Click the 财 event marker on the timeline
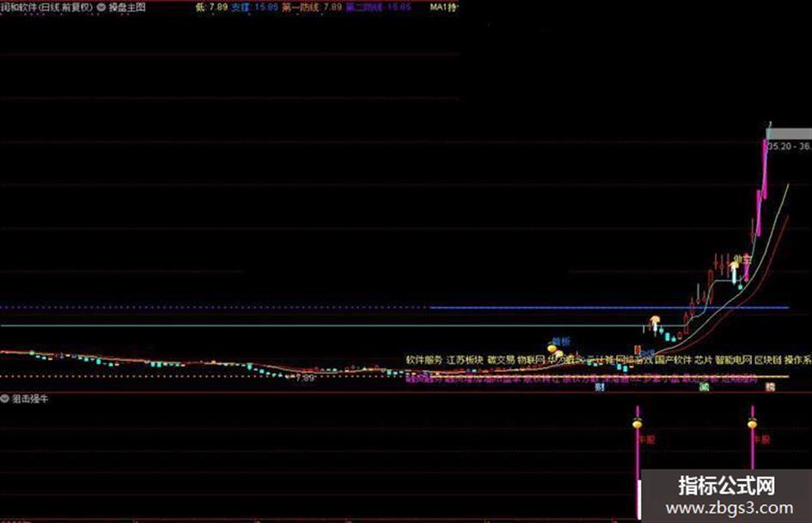Screen dimensions: 812x523 [x=600, y=386]
